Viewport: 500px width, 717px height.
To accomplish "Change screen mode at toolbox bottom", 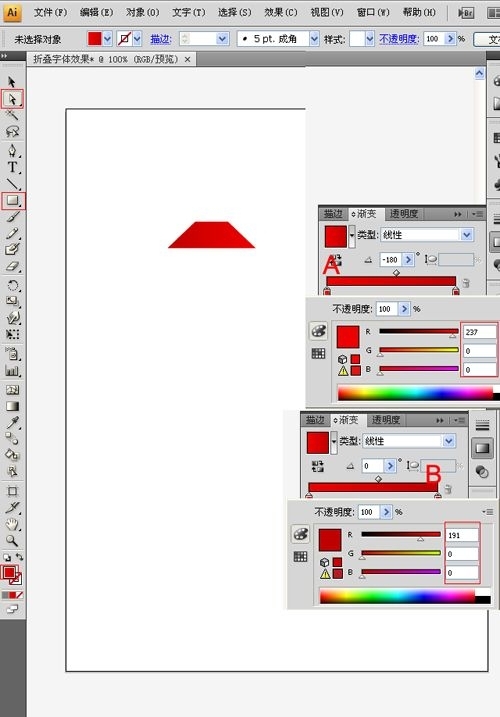I will click(12, 609).
